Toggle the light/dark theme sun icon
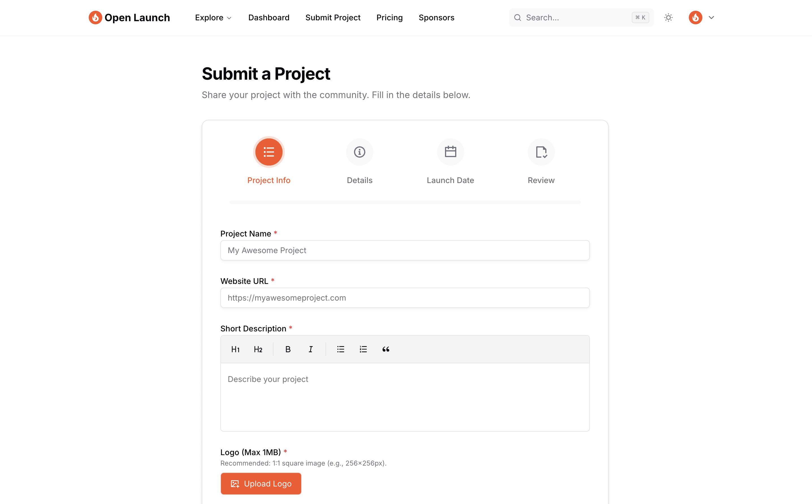The image size is (812, 504). 668,18
